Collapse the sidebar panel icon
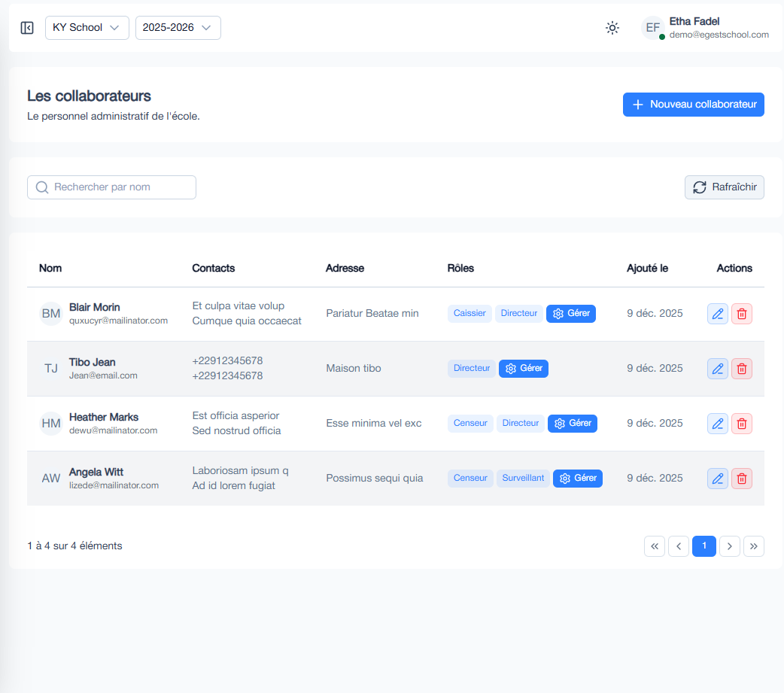The image size is (784, 693). [x=27, y=28]
